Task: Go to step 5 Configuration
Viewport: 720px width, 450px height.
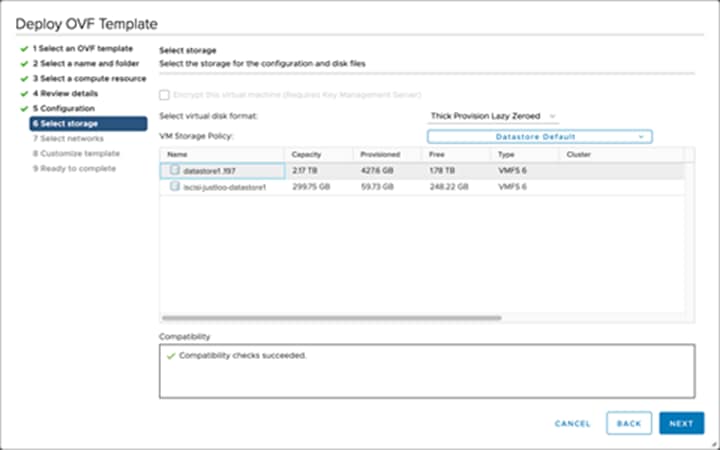Action: click(x=64, y=108)
